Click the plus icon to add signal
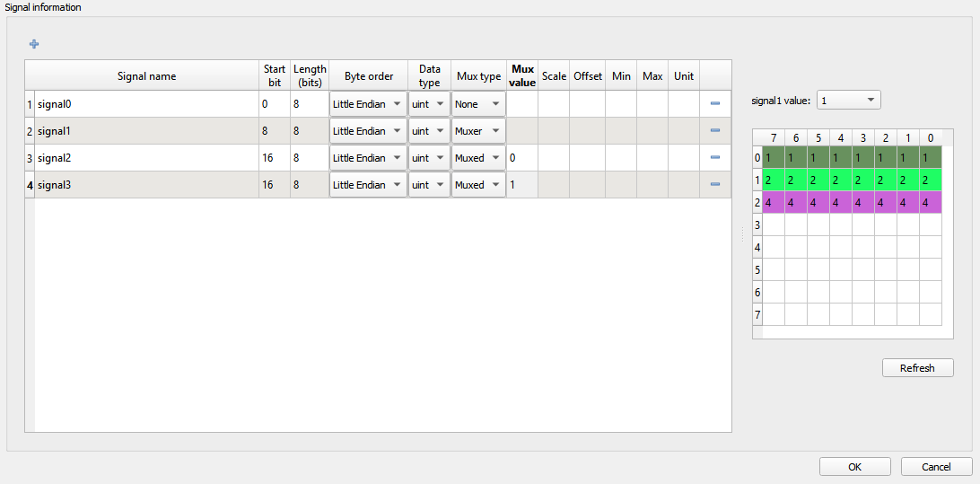 pyautogui.click(x=34, y=44)
